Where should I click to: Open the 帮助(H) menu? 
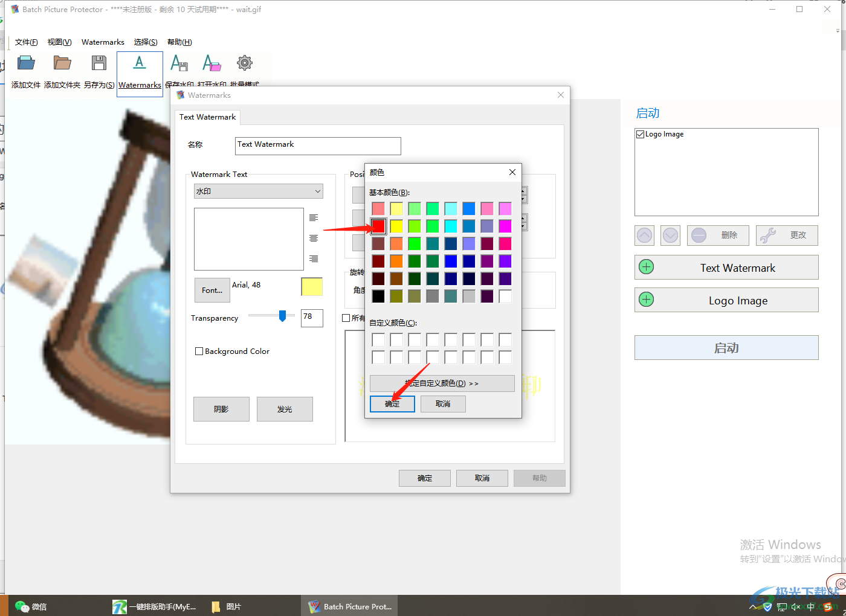tap(179, 42)
